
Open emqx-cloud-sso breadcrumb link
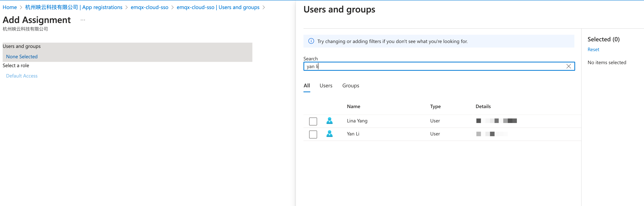pos(149,7)
